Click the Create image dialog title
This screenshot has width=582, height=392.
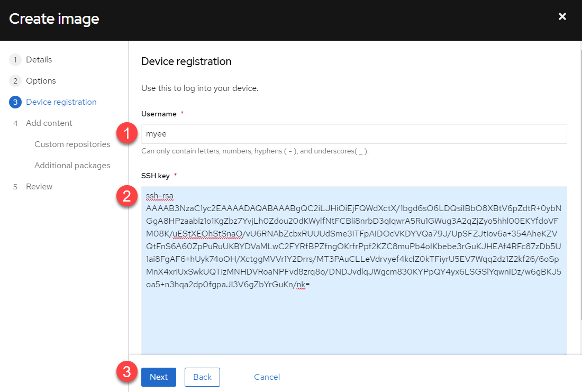(x=54, y=19)
